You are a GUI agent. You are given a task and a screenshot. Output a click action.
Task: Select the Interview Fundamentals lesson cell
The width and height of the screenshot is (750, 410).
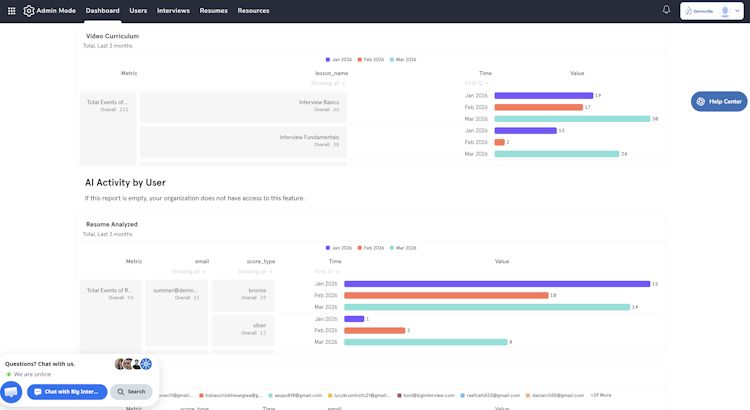click(243, 142)
